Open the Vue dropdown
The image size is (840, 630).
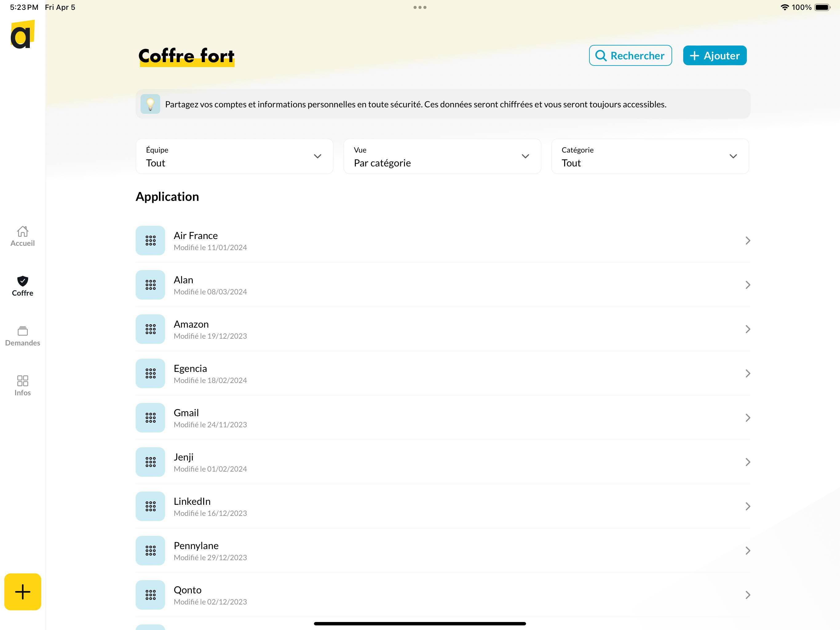click(442, 156)
